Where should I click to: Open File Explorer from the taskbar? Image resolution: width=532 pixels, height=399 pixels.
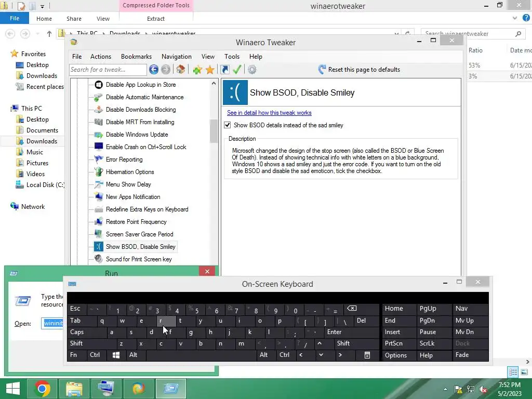pos(74,389)
